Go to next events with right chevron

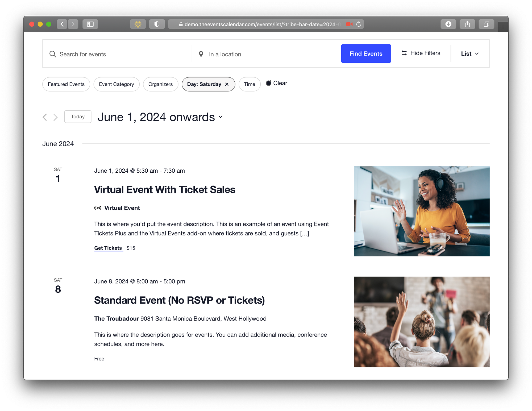55,117
